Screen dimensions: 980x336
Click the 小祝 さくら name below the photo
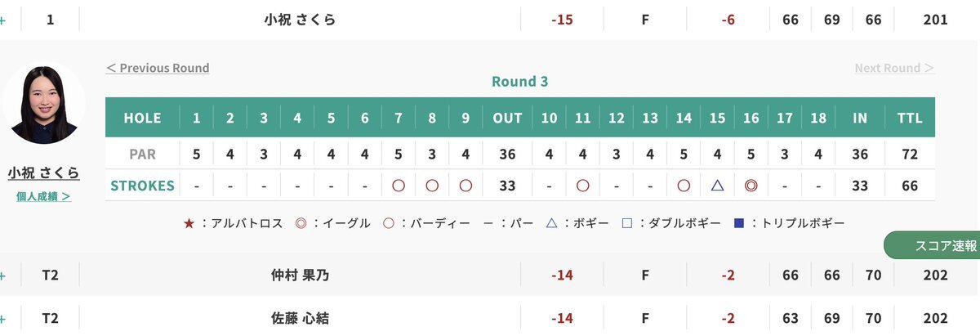coord(44,172)
